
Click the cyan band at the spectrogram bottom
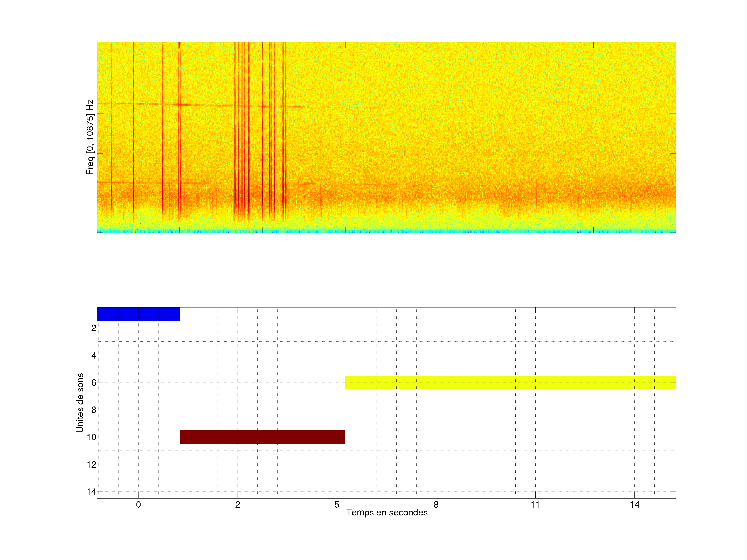pos(386,231)
